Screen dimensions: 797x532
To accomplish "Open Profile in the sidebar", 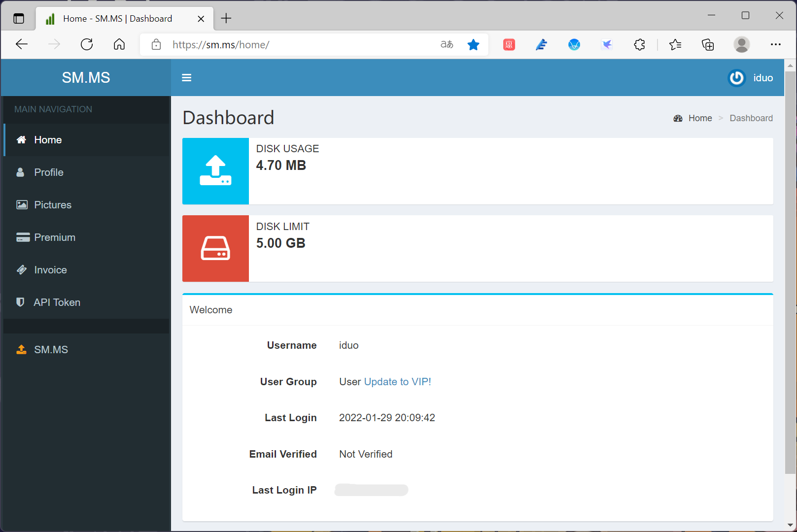I will point(48,172).
